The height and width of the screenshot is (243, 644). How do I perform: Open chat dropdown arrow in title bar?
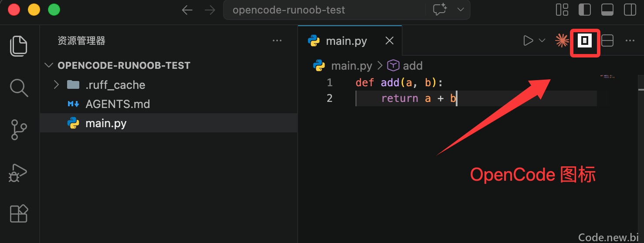[461, 10]
